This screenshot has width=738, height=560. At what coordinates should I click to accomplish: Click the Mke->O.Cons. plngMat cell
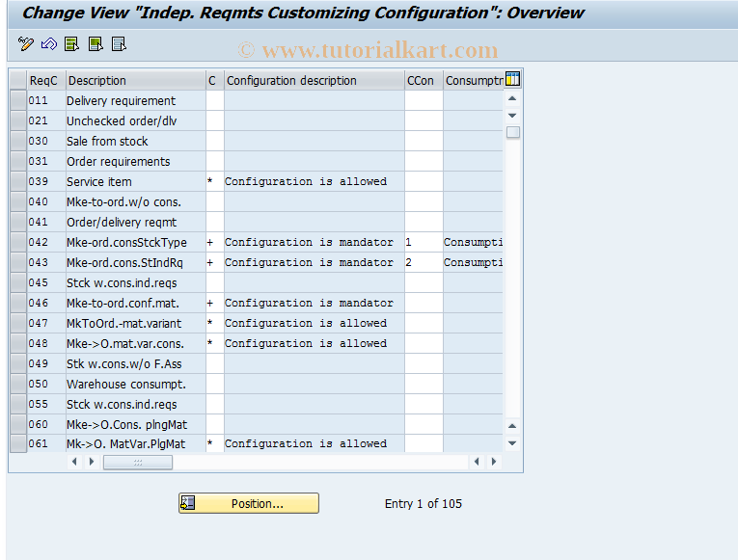click(136, 424)
